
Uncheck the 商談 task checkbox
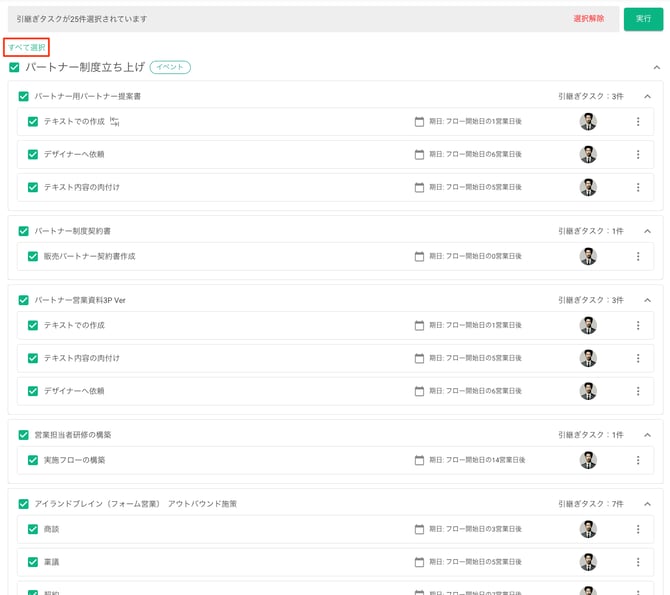(33, 529)
